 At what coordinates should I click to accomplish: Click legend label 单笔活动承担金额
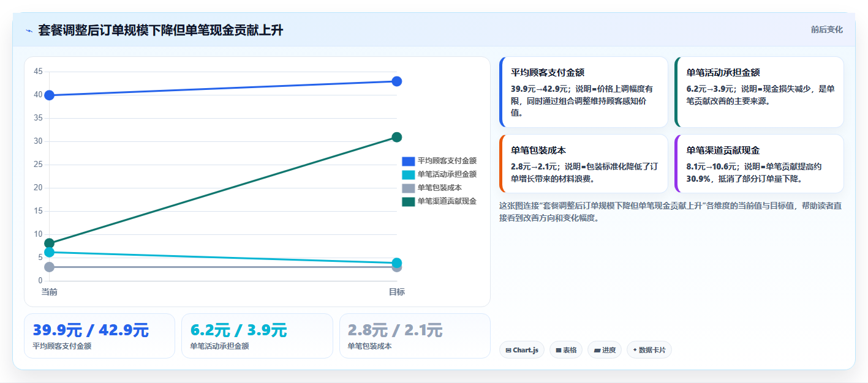pyautogui.click(x=447, y=174)
